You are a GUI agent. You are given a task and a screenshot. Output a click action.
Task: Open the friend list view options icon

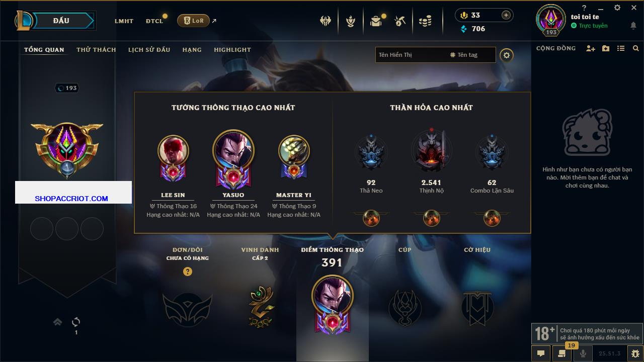pos(621,48)
